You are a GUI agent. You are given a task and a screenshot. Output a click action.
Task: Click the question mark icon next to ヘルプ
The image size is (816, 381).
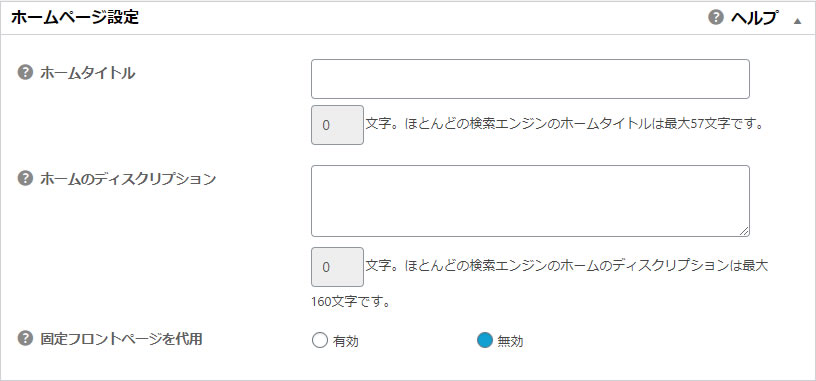pos(716,18)
